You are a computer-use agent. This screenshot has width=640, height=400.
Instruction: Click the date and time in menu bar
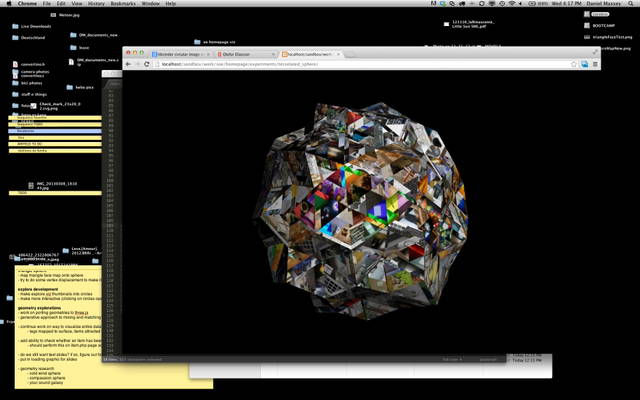click(565, 3)
